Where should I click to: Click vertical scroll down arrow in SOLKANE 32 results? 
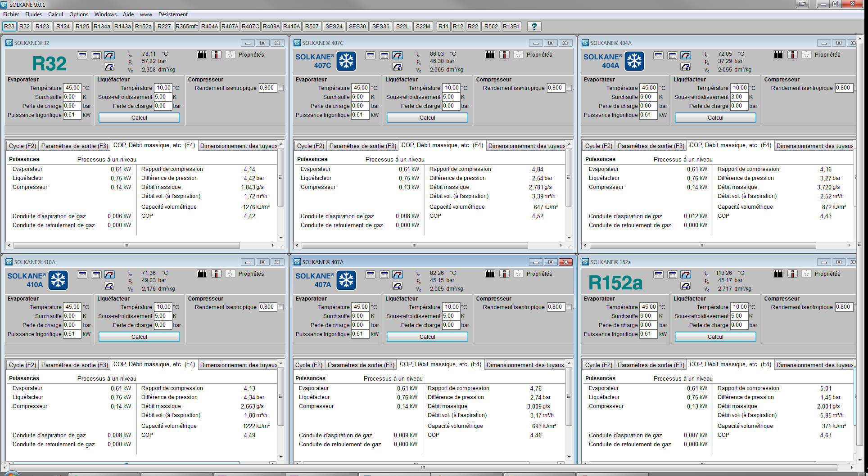(x=281, y=238)
